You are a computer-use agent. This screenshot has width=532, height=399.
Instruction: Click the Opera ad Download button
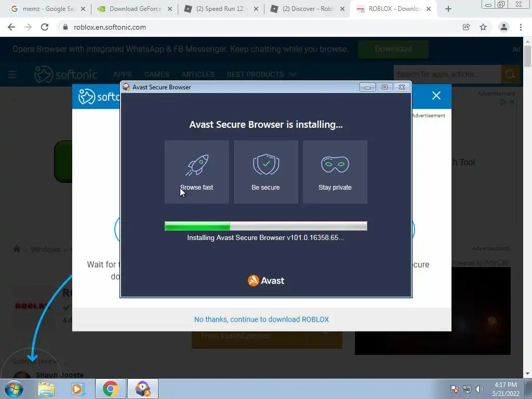click(393, 49)
